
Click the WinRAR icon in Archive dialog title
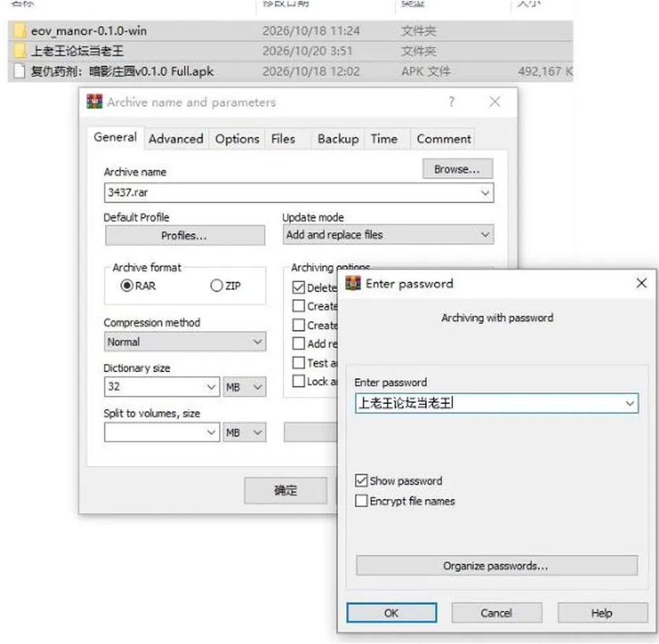point(94,102)
